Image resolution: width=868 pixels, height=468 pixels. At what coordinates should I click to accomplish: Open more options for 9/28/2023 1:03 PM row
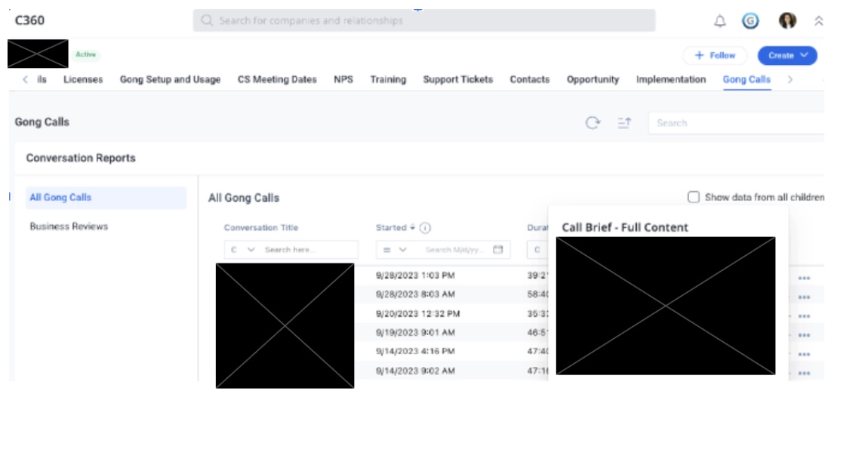click(x=804, y=278)
